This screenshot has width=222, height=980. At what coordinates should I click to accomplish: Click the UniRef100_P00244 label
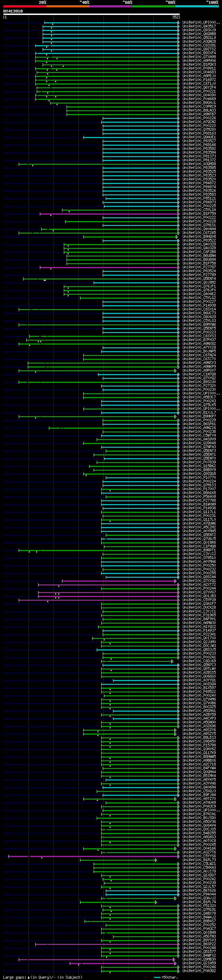[199, 589]
